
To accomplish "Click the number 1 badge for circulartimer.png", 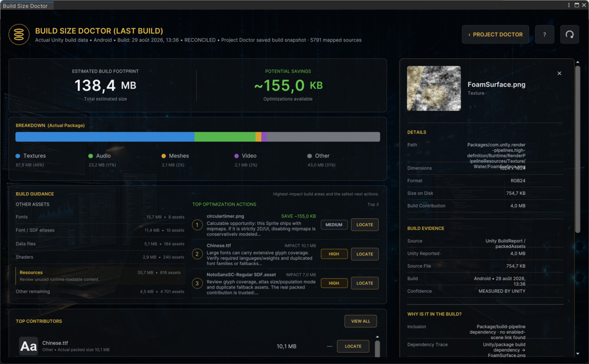I will [197, 225].
